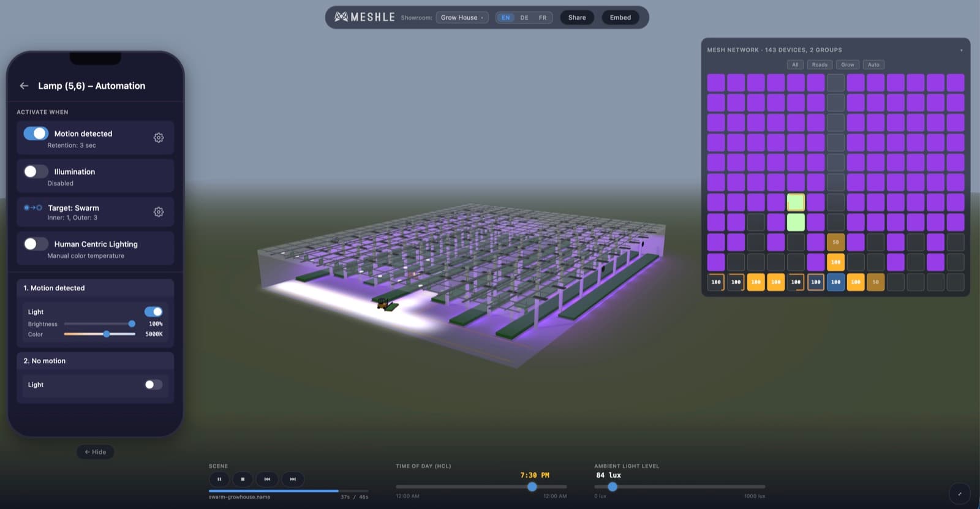Screen dimensions: 980x509
Task: Click 'Retention: 3 sec' text
Action: point(72,146)
